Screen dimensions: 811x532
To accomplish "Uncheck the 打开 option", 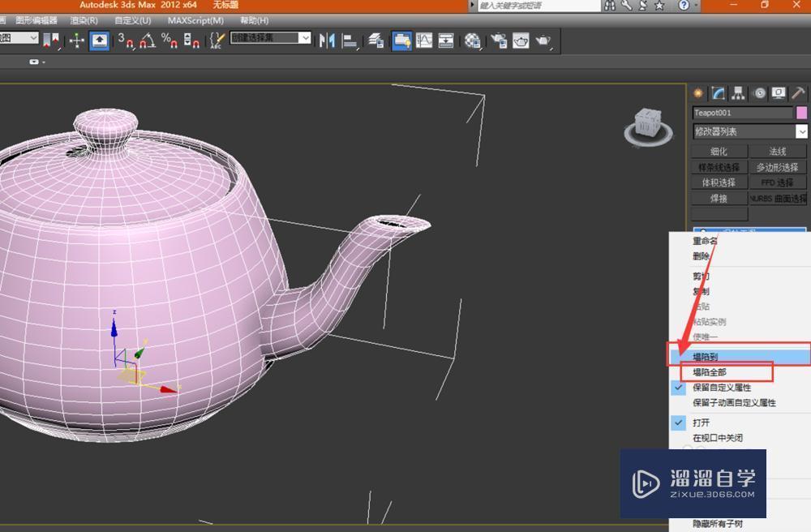I will click(x=678, y=423).
